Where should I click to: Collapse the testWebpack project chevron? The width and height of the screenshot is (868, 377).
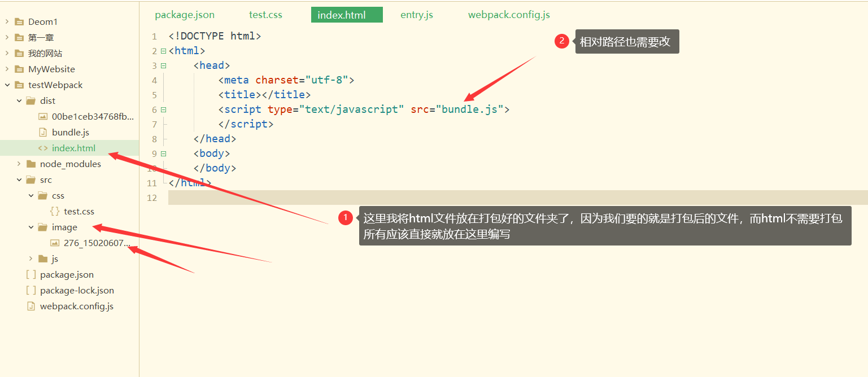tap(7, 85)
